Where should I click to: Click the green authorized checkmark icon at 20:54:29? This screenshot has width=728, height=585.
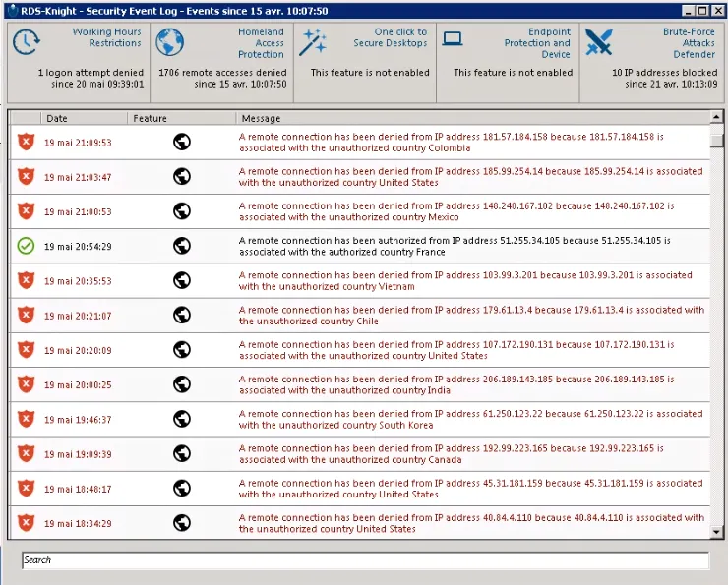click(26, 246)
